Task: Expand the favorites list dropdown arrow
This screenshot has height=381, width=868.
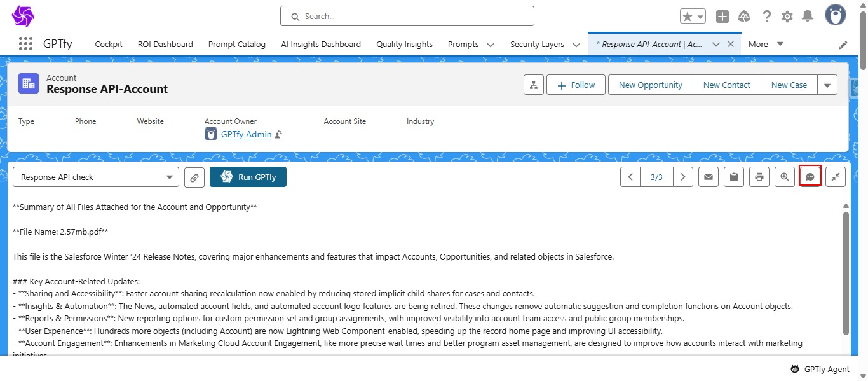Action: pyautogui.click(x=700, y=17)
